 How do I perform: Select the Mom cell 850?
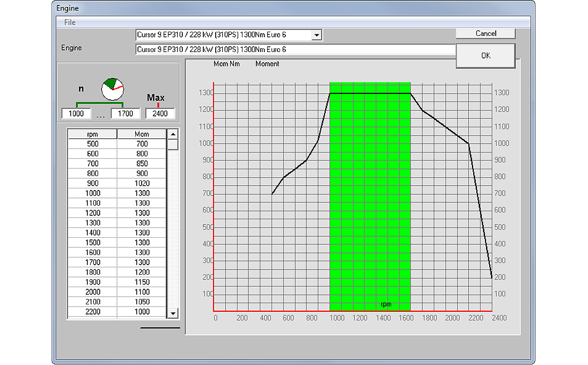click(x=142, y=164)
